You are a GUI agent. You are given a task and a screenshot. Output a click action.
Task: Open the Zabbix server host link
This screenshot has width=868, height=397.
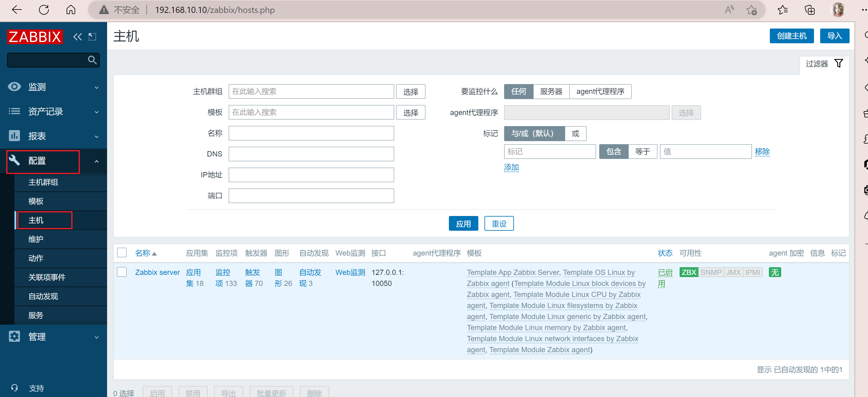(157, 272)
